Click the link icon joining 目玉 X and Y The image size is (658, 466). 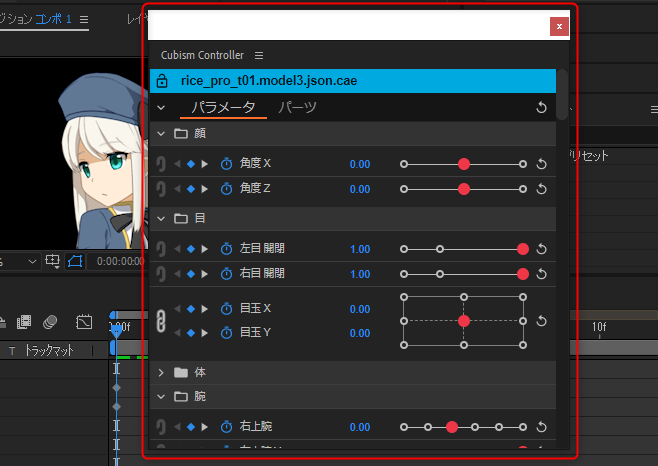pyautogui.click(x=162, y=321)
